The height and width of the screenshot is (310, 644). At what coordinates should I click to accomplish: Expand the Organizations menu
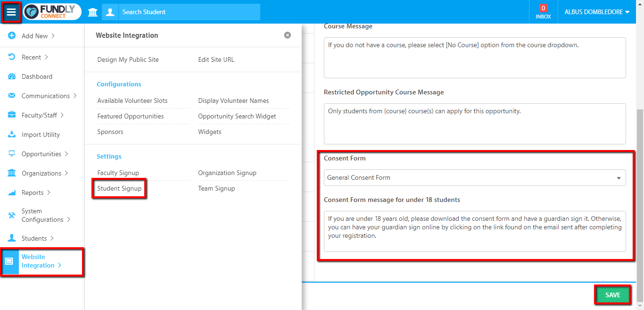click(45, 173)
